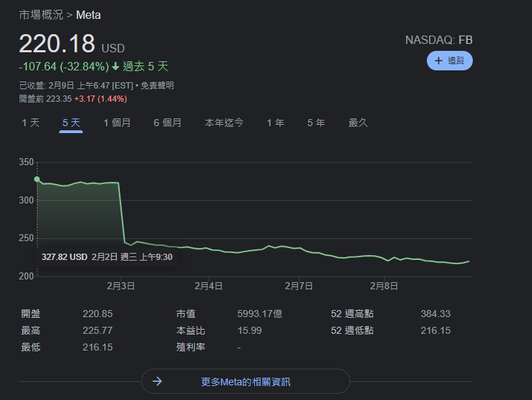Screen dimensions: 532x400
Task: Choose the 本年迄今 range tab
Action: coord(224,123)
